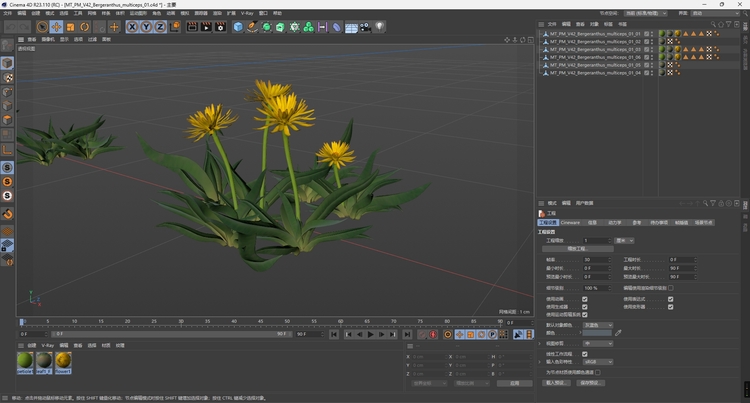
Task: Open the cube primitive object tool
Action: pos(238,27)
